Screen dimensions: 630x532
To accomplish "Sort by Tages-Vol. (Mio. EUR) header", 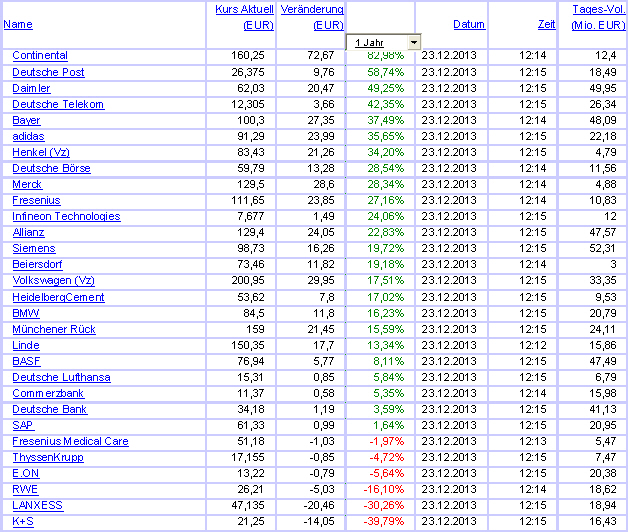I will coord(598,17).
